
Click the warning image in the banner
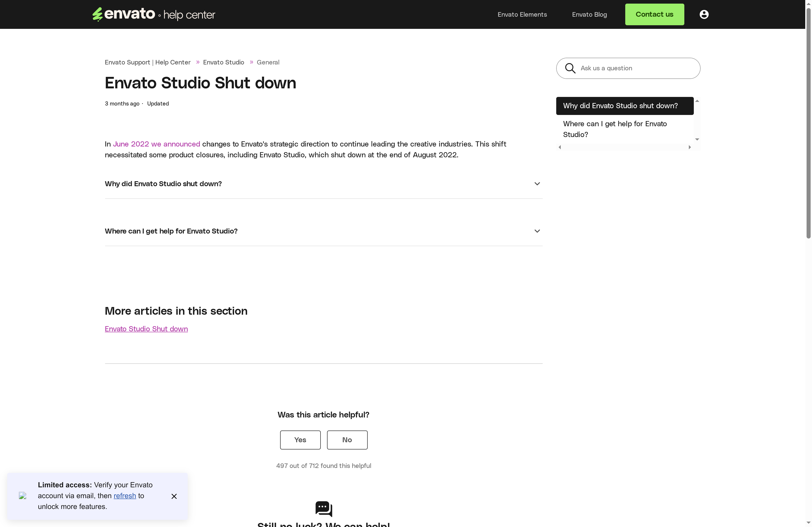tap(23, 496)
